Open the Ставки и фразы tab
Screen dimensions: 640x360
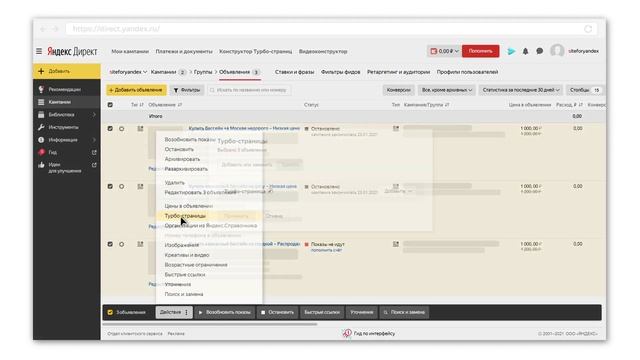coord(294,72)
